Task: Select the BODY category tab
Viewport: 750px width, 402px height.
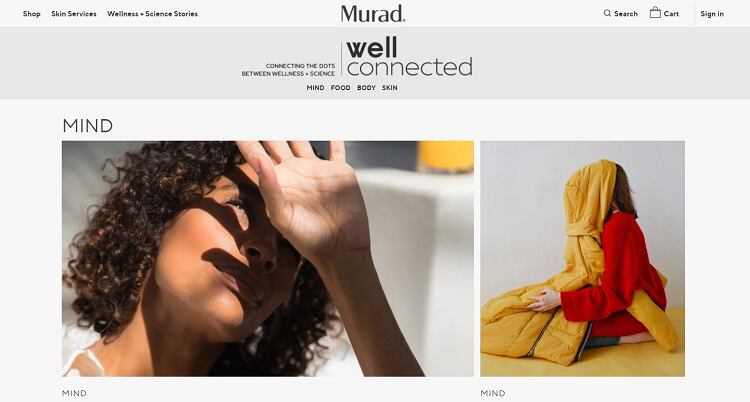Action: click(x=366, y=88)
